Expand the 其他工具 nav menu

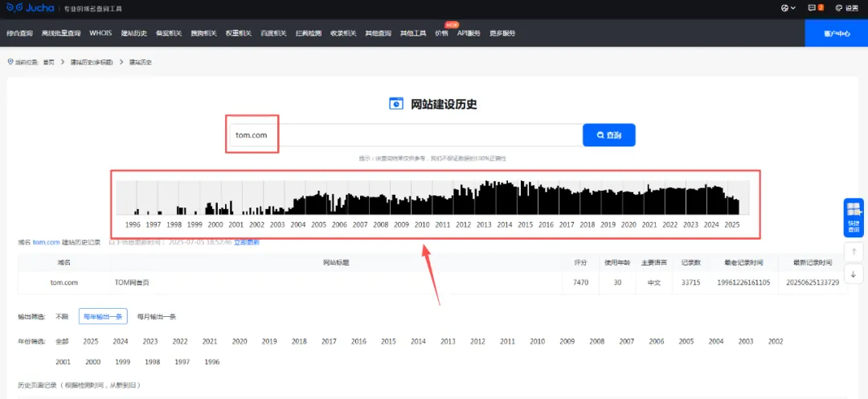413,33
